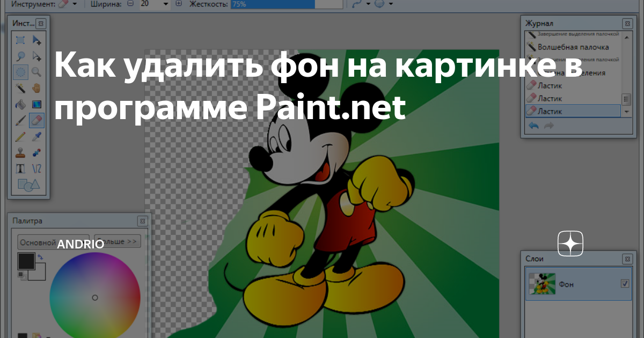
Task: Select the Pan hand tool
Action: [x=36, y=88]
